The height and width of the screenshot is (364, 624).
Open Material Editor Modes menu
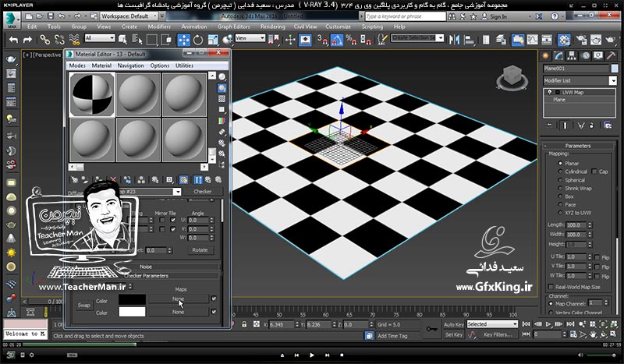[x=77, y=65]
